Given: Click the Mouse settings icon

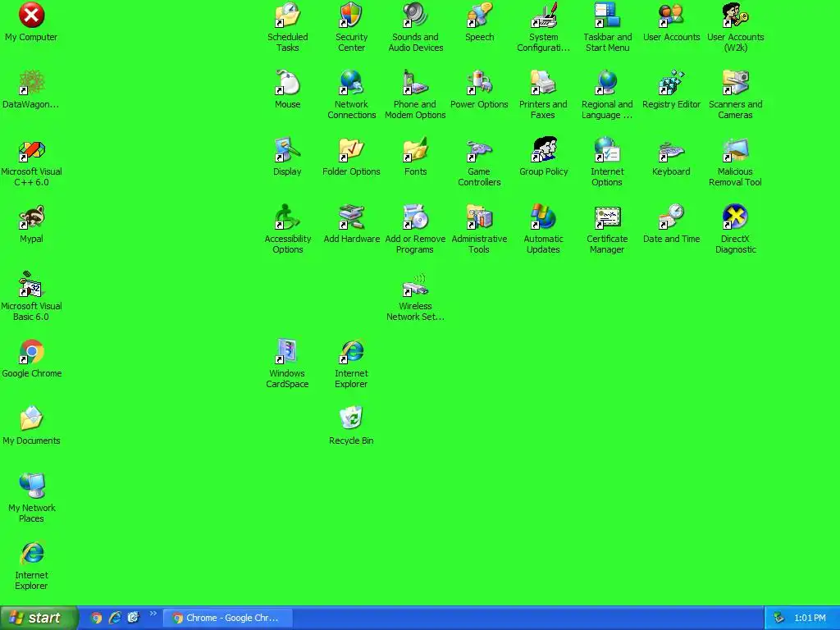Looking at the screenshot, I should (x=287, y=83).
